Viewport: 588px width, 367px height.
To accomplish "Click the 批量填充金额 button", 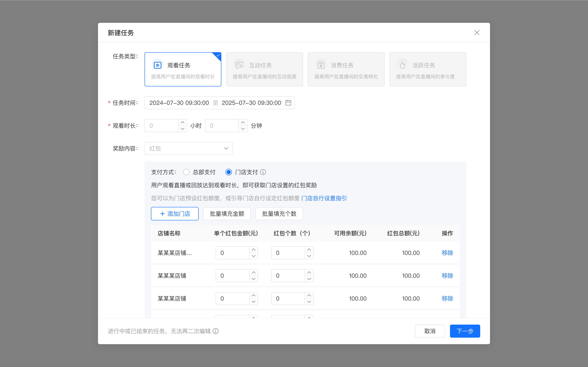I will click(227, 214).
